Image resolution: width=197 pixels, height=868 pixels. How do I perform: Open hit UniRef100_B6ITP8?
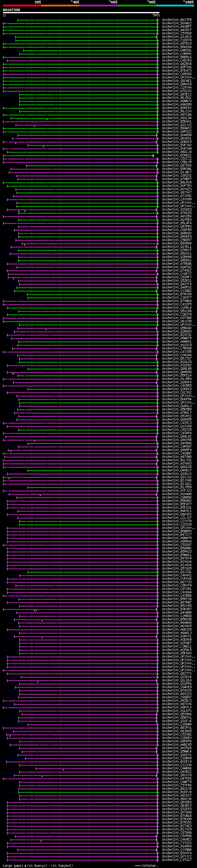point(176,20)
